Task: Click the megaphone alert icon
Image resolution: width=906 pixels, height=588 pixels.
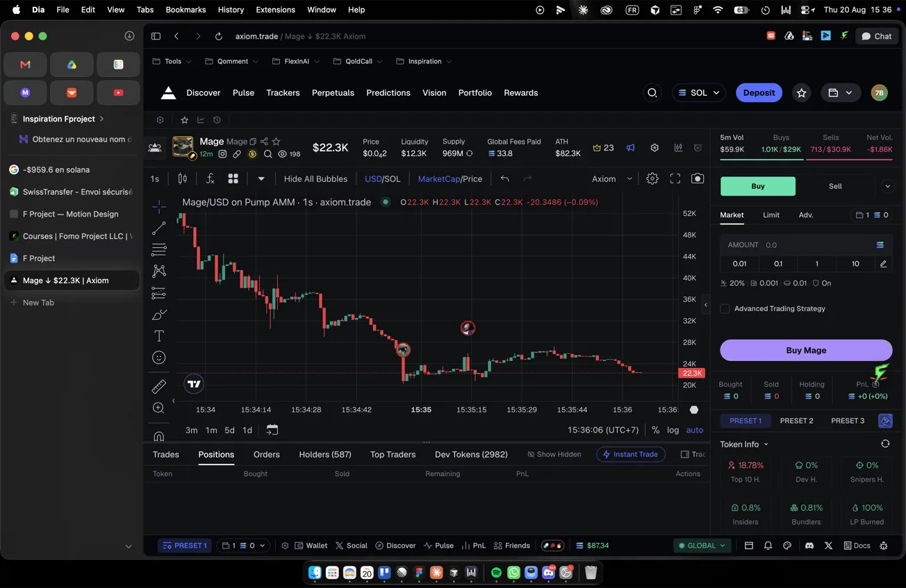Action: [631, 148]
